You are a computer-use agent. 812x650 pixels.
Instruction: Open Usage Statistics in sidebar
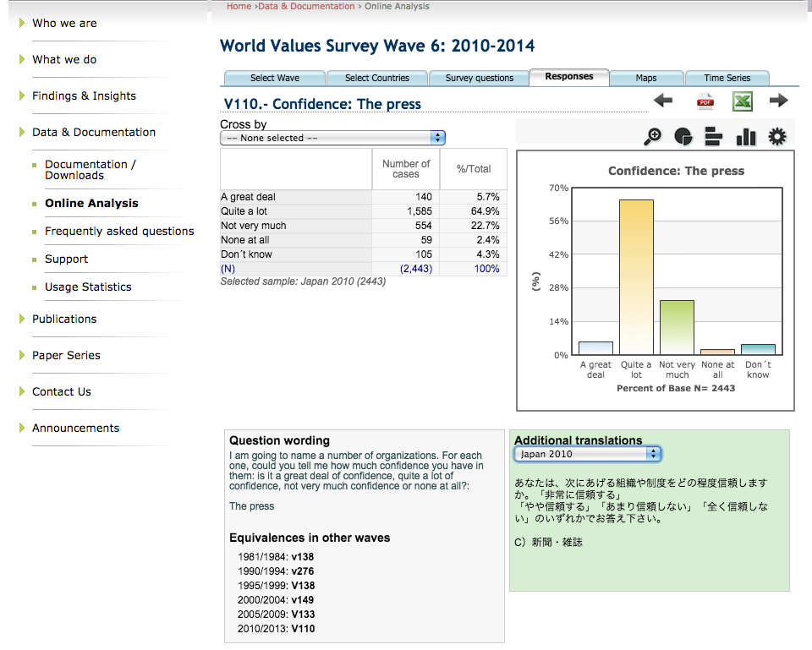tap(88, 287)
